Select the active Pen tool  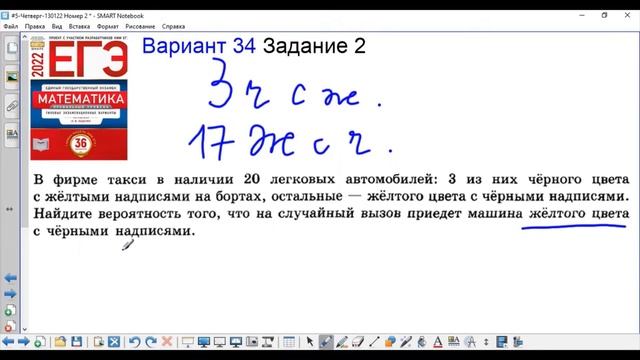coord(326,342)
